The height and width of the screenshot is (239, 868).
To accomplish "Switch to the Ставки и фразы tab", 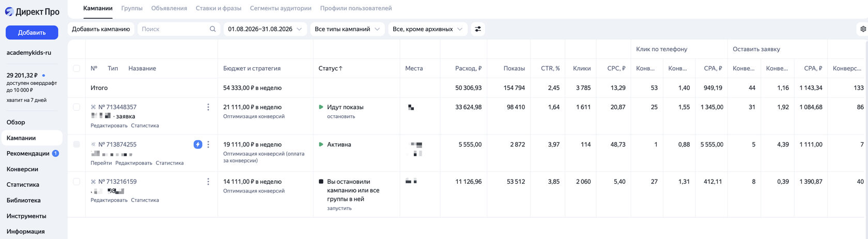I will click(219, 8).
